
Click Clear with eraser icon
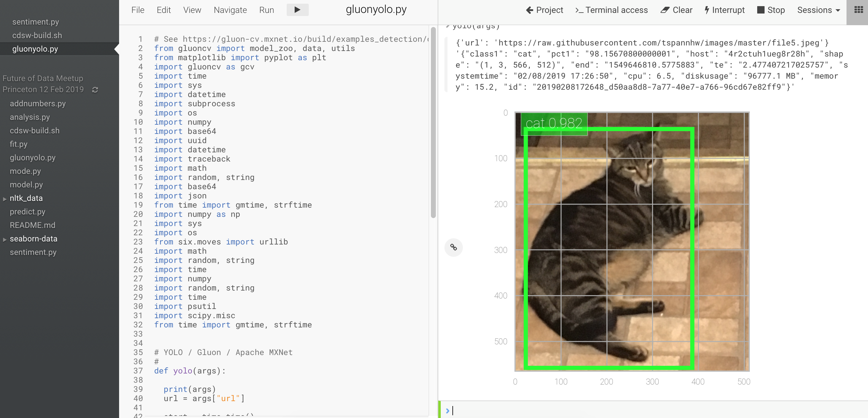pyautogui.click(x=676, y=10)
